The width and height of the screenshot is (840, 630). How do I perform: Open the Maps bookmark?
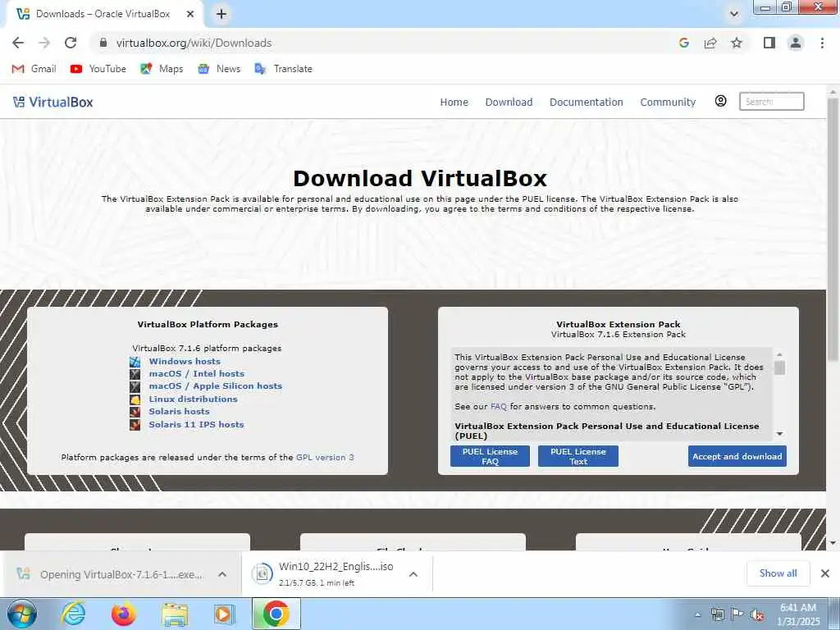coord(162,69)
